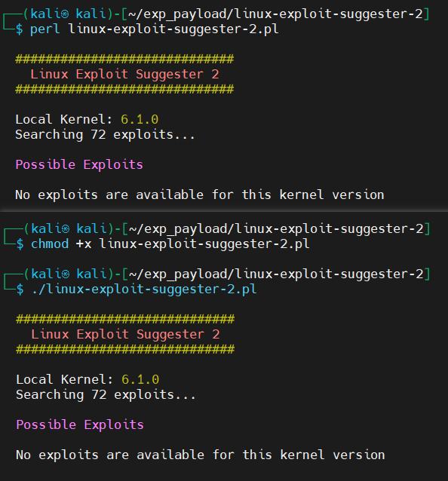
Task: Click the first 'No exploits are available' message
Action: coord(199,195)
